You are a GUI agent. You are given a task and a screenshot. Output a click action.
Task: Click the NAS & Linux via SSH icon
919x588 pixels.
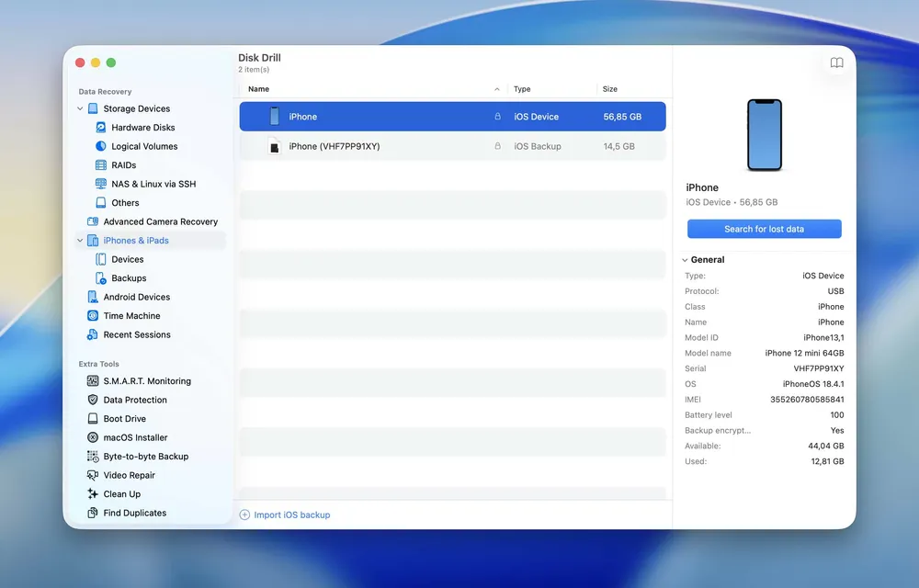coord(101,184)
